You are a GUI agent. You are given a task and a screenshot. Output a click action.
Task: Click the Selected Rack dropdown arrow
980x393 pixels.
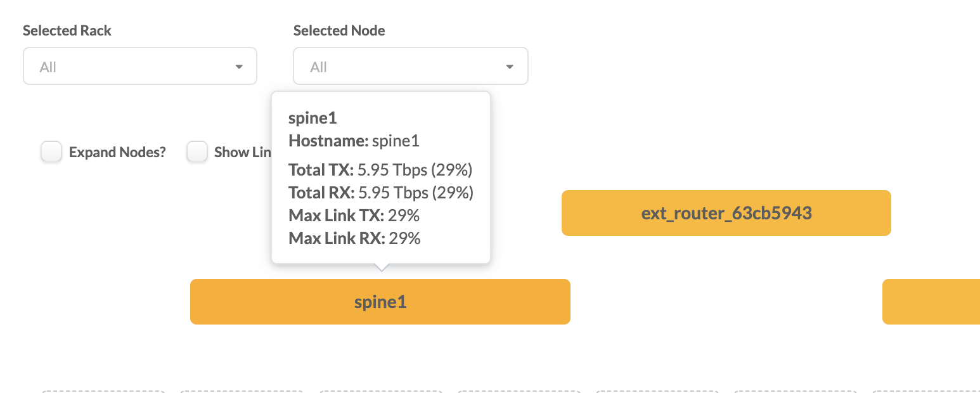(x=239, y=67)
